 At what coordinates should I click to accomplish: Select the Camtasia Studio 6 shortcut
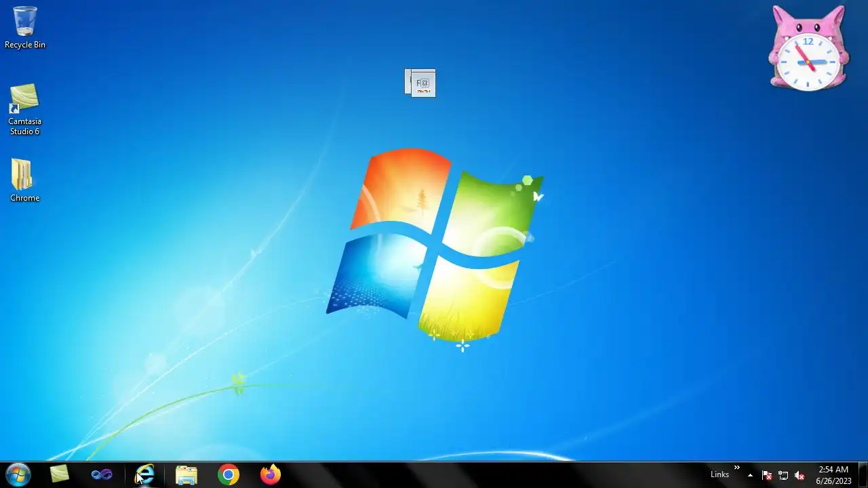pyautogui.click(x=25, y=109)
